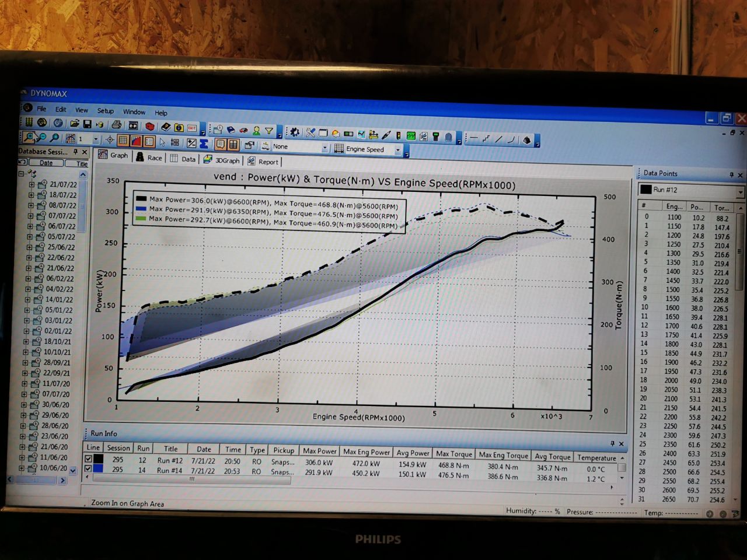Click the Zoom In magnifier tool

(29, 137)
